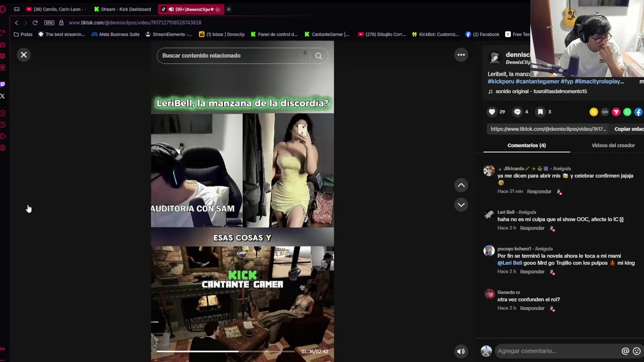
Task: Reply to JRricardo's comment
Action: coord(539,192)
